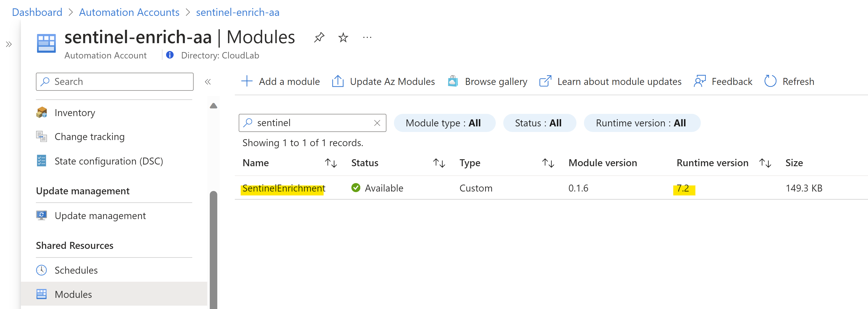Sort modules by Status column arrows
Viewport: 868px width, 309px height.
(x=439, y=163)
